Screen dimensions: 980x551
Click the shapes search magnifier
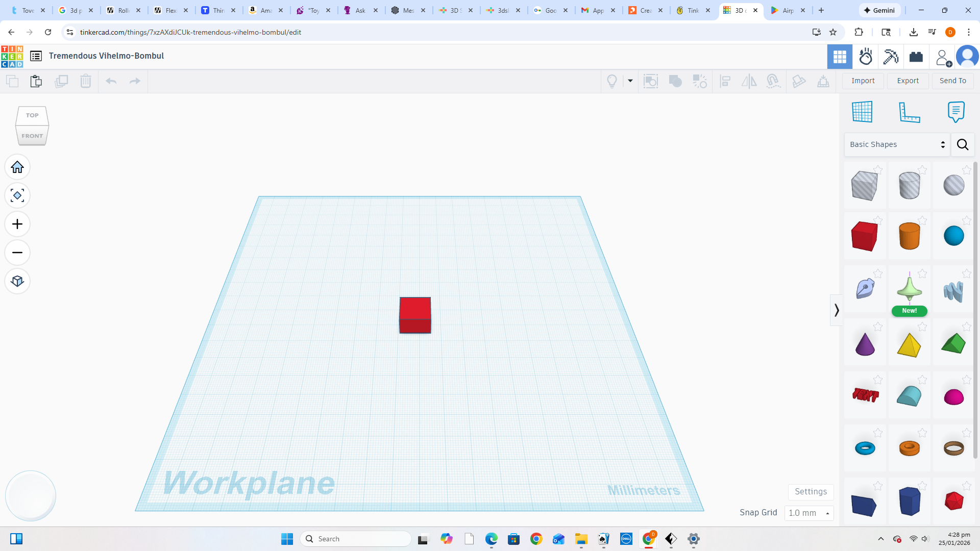[x=963, y=145]
